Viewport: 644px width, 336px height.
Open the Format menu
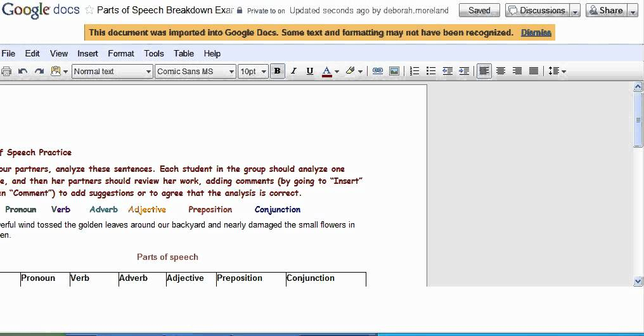[120, 53]
